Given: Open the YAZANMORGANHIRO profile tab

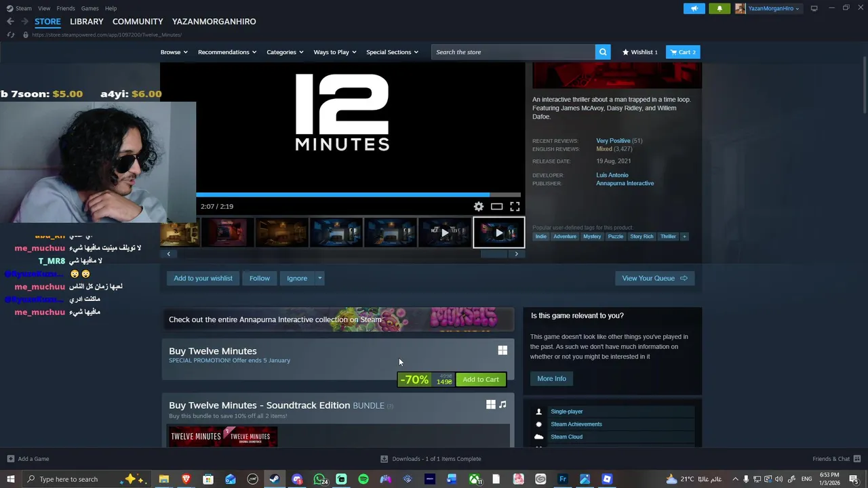Looking at the screenshot, I should [214, 22].
